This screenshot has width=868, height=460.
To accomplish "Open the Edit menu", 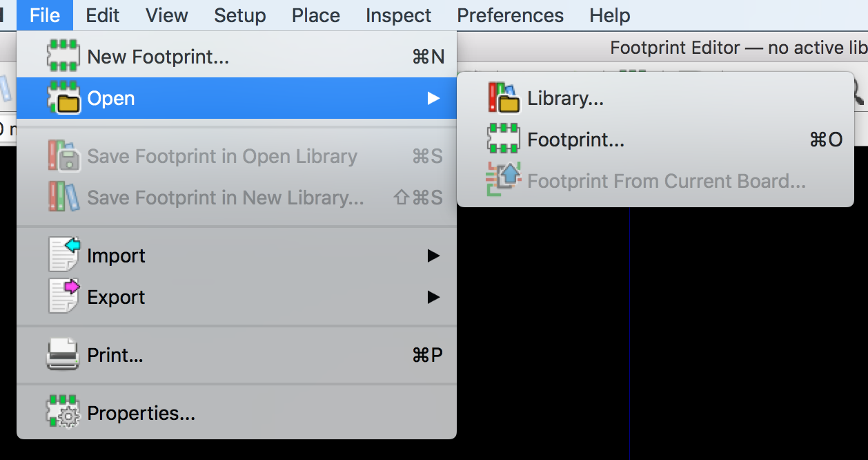I will [x=103, y=15].
